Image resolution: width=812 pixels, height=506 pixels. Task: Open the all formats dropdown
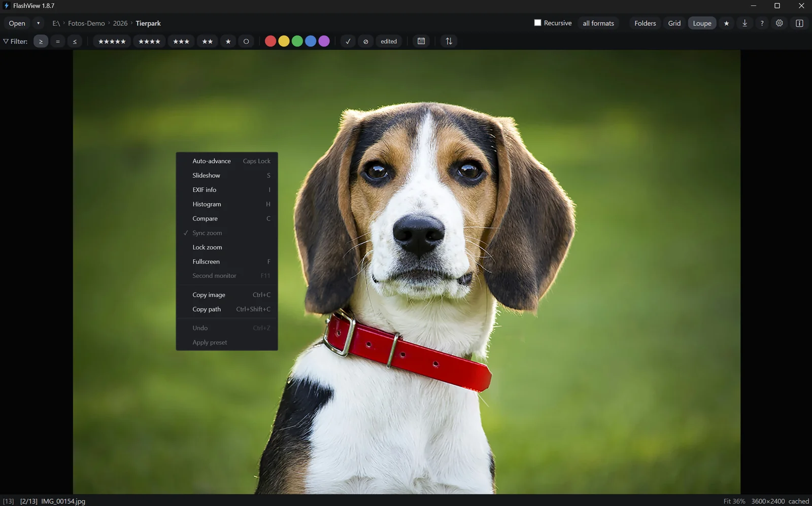(598, 23)
